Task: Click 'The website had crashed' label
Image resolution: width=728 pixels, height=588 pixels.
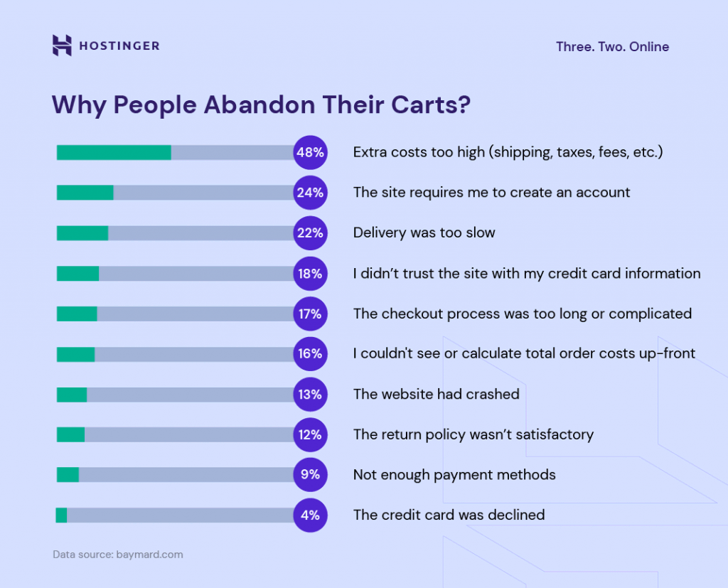Action: click(x=436, y=394)
